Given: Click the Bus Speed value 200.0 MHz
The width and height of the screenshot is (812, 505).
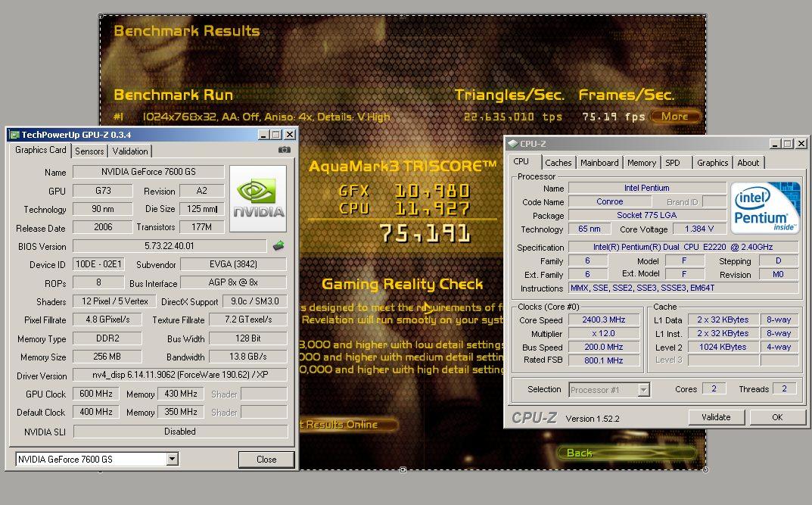Looking at the screenshot, I should coord(604,347).
